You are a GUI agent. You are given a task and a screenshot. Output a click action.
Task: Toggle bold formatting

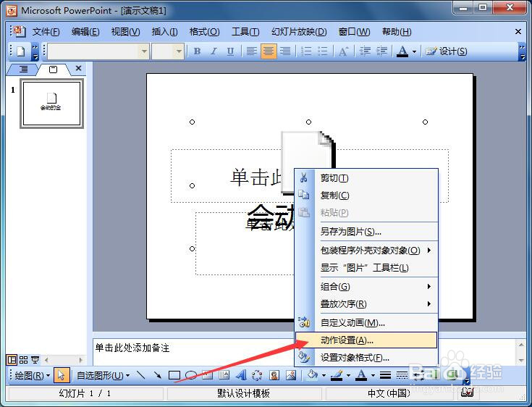(x=197, y=51)
